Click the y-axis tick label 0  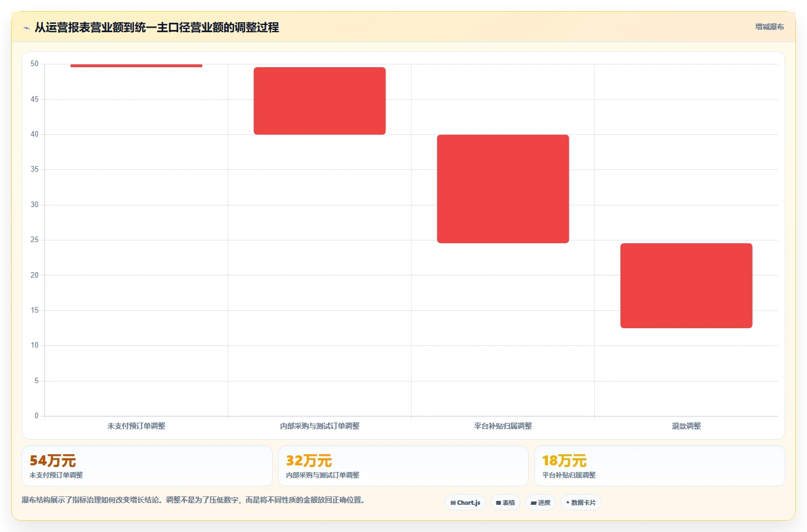pyautogui.click(x=37, y=416)
